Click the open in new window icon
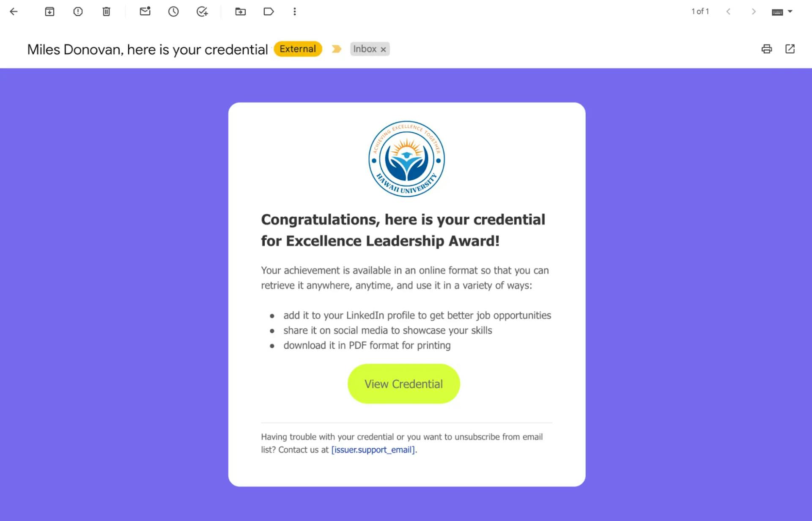This screenshot has width=812, height=521. tap(791, 49)
